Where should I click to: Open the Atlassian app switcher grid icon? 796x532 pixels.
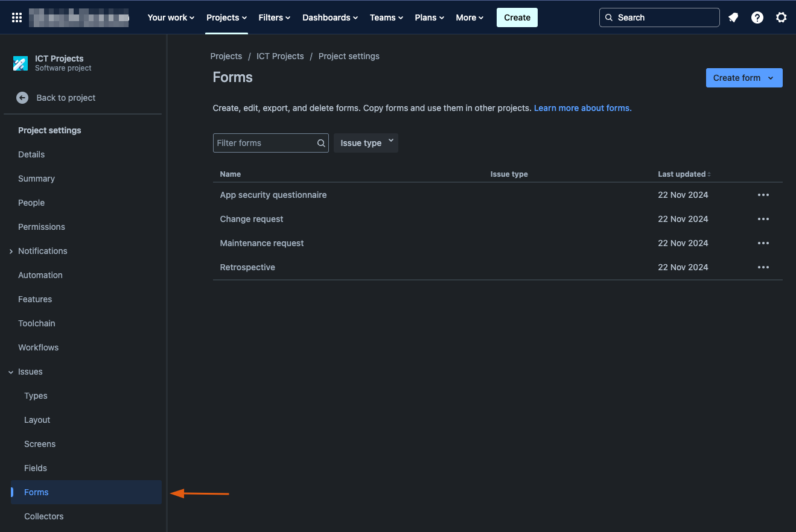pos(16,17)
